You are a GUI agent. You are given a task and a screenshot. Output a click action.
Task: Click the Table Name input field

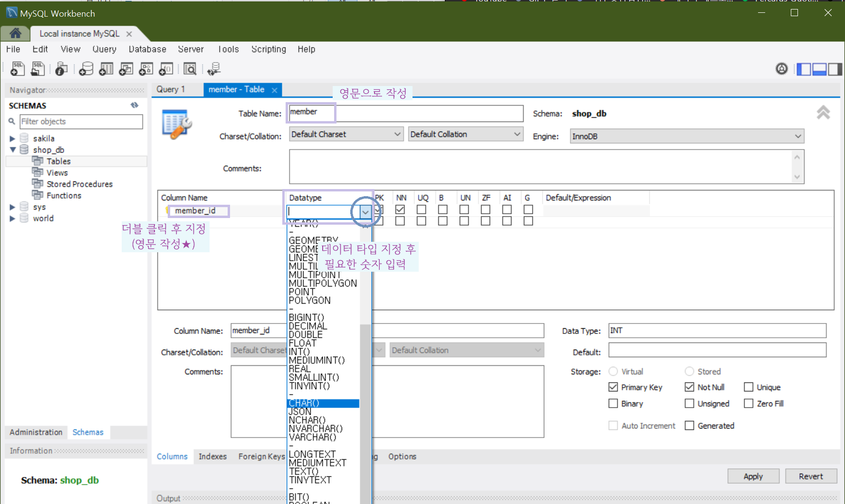(x=406, y=114)
